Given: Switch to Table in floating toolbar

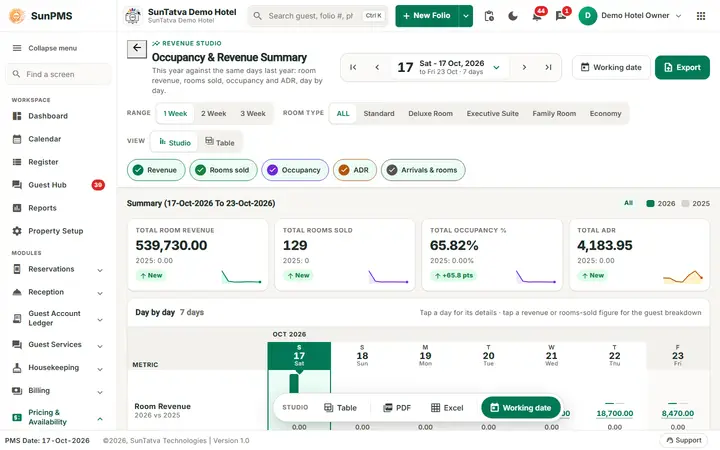Looking at the screenshot, I should click(340, 408).
